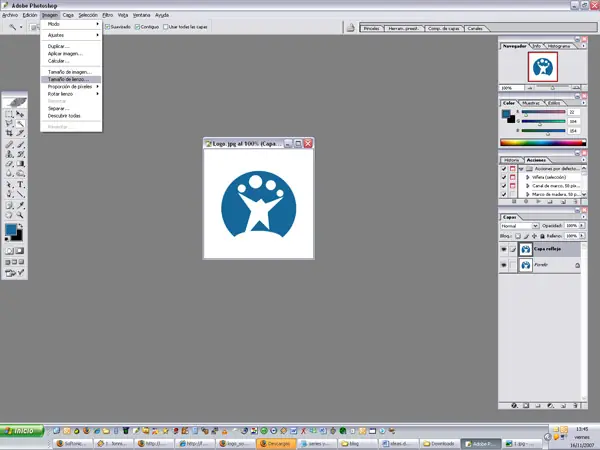Select the Gradient tool

(x=20, y=164)
